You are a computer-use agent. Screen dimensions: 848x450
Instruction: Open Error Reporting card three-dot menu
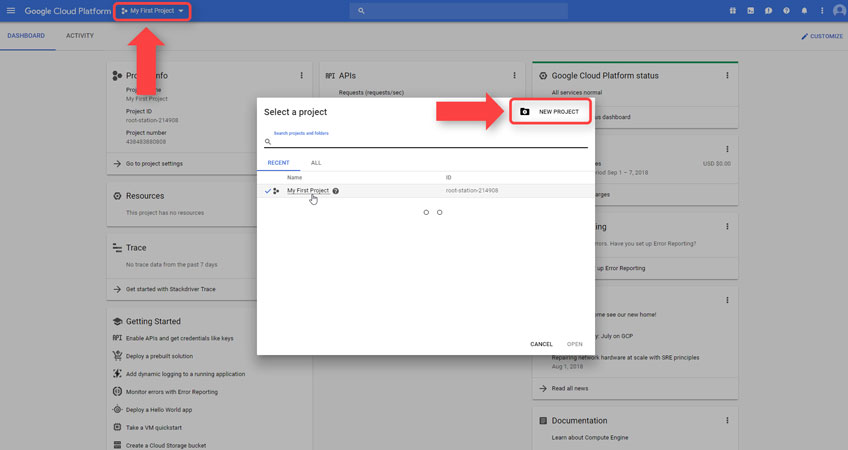727,227
